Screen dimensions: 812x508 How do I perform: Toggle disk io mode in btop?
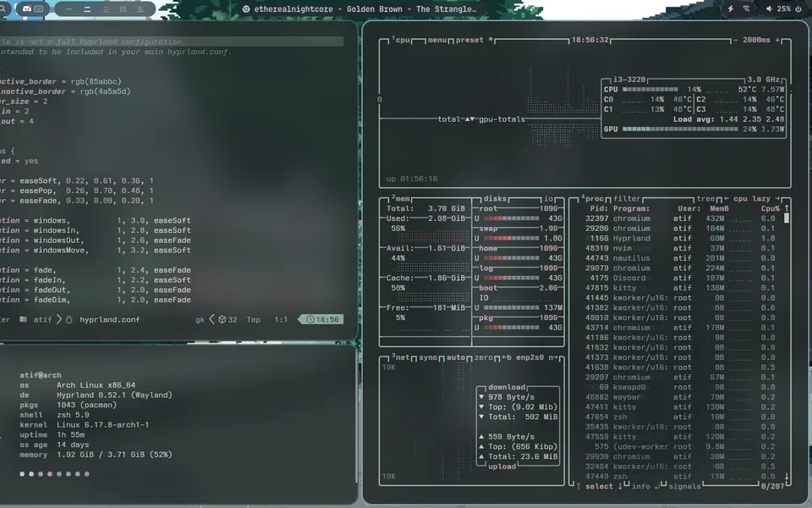[x=548, y=198]
